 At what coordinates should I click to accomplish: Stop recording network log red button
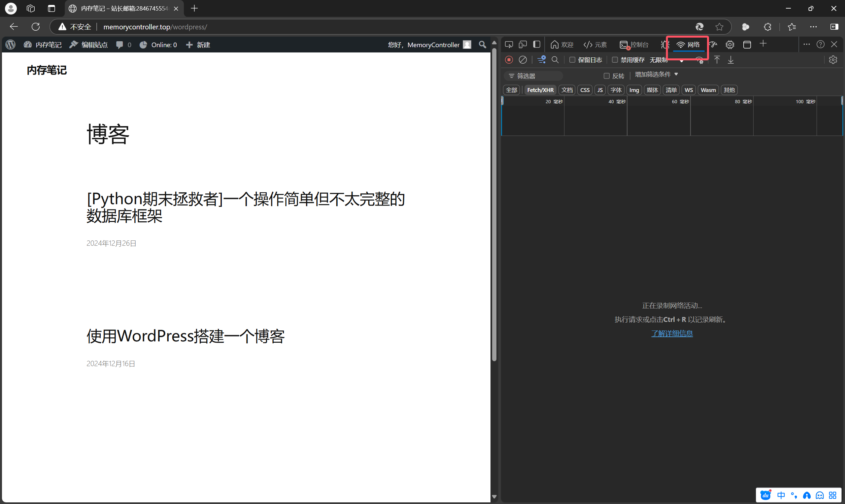tap(509, 60)
